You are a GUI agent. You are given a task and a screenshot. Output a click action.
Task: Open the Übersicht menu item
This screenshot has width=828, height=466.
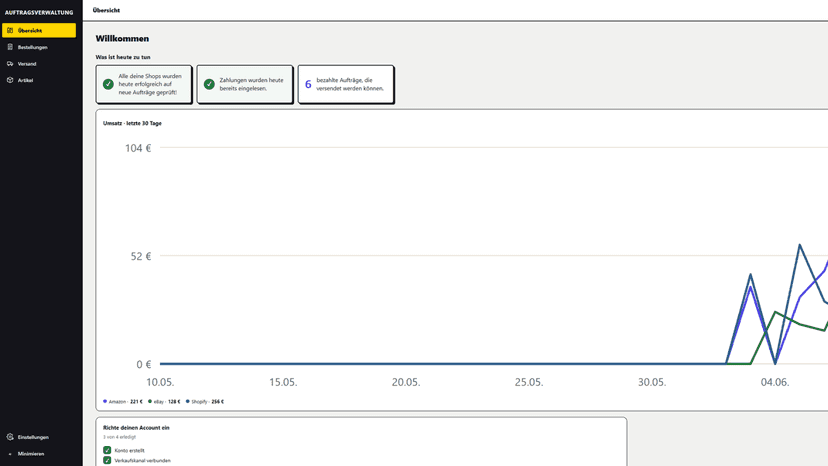[39, 31]
